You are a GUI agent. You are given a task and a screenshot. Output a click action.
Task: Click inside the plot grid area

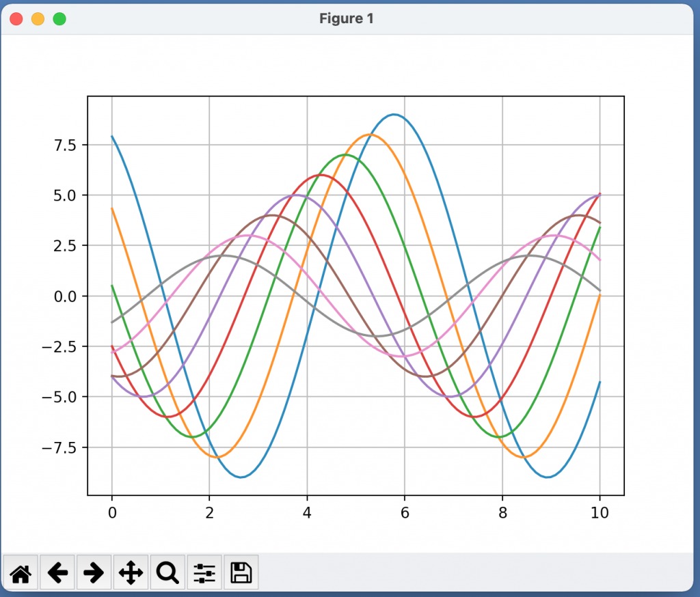click(x=355, y=294)
